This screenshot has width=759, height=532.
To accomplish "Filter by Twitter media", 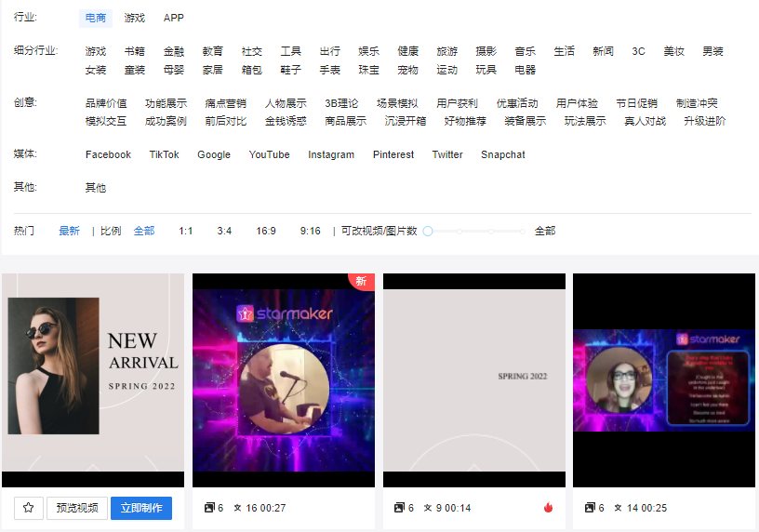I will (447, 154).
